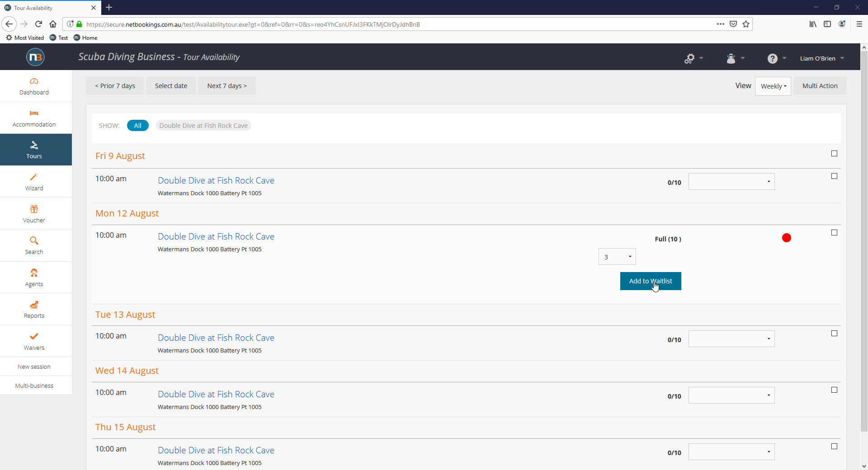The height and width of the screenshot is (470, 868).
Task: Click Prior 7 days button
Action: [115, 86]
